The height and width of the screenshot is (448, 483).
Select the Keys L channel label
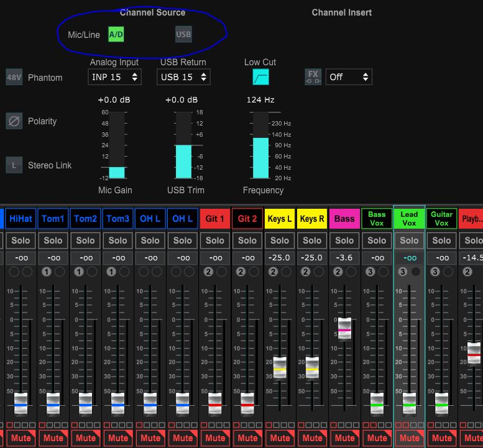(x=279, y=219)
